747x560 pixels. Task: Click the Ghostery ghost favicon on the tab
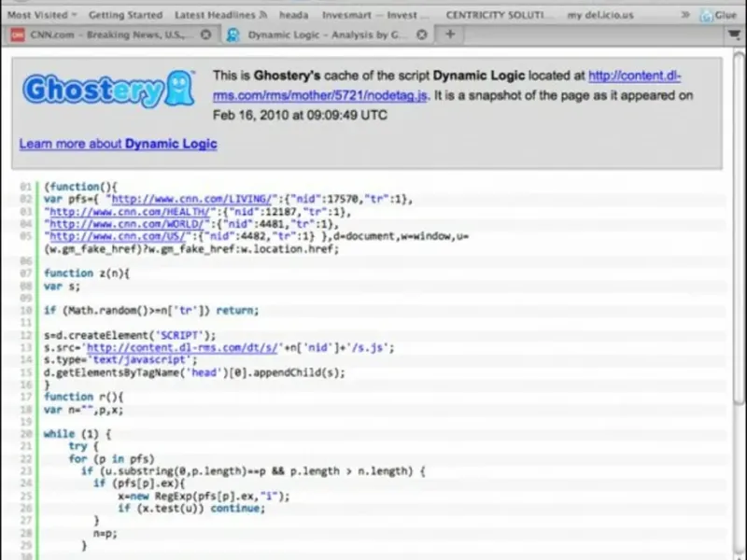click(x=233, y=35)
